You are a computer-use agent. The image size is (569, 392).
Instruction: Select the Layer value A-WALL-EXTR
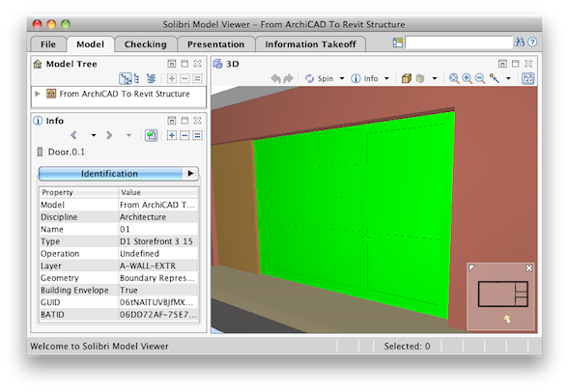pyautogui.click(x=148, y=266)
